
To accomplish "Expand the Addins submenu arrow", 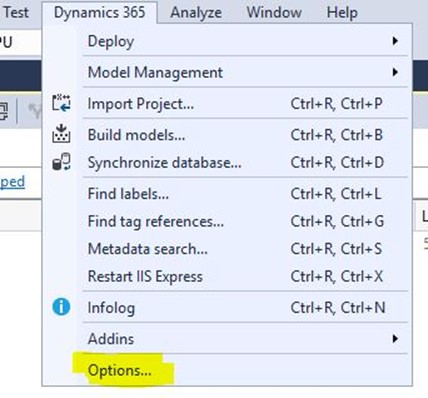I will (395, 339).
